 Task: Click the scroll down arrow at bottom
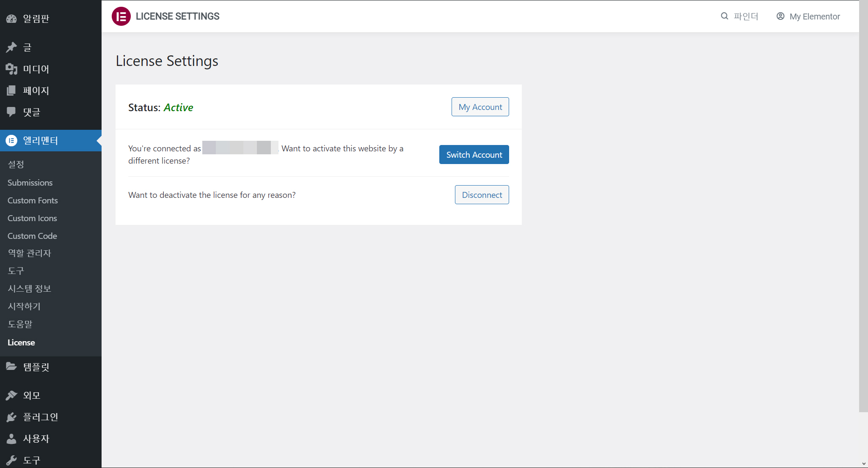863,464
